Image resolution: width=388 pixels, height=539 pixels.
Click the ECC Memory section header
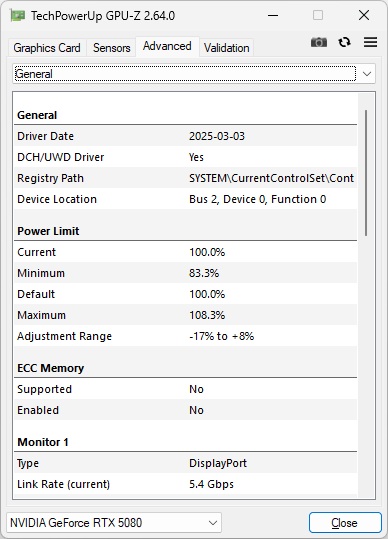point(51,368)
